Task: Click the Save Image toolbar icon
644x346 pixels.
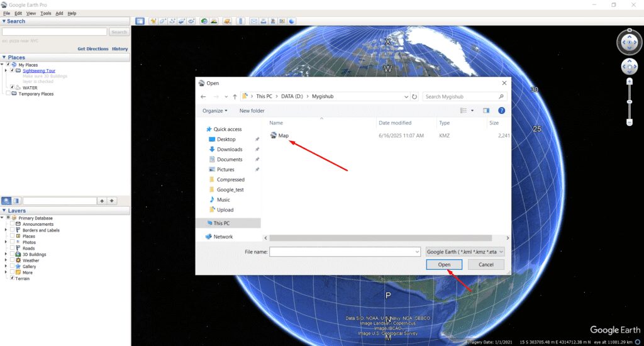Action: 273,21
